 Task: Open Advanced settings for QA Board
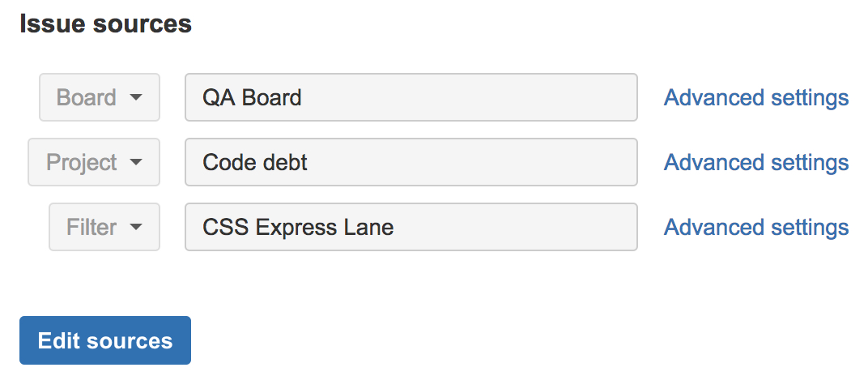coord(756,98)
